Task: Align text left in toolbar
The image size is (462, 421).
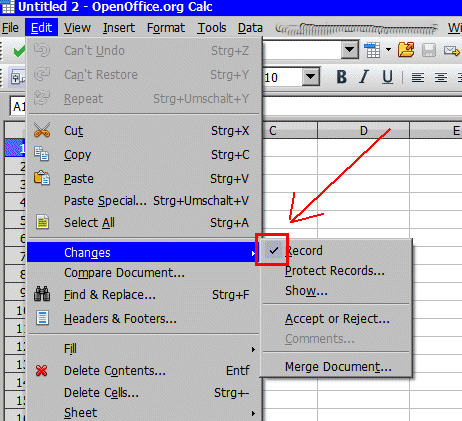Action: (x=418, y=77)
